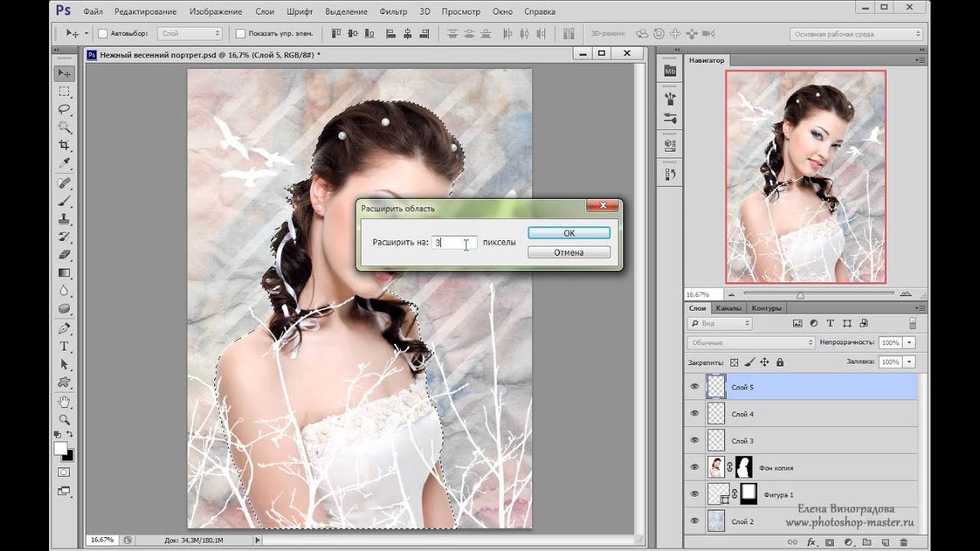Select the Path Selection tool

[x=64, y=365]
